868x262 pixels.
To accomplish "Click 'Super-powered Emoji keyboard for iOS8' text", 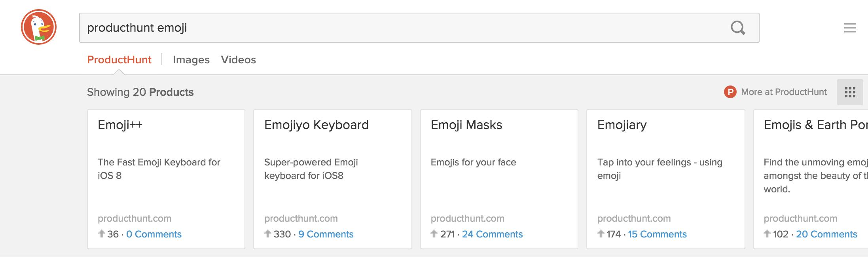I will point(311,169).
